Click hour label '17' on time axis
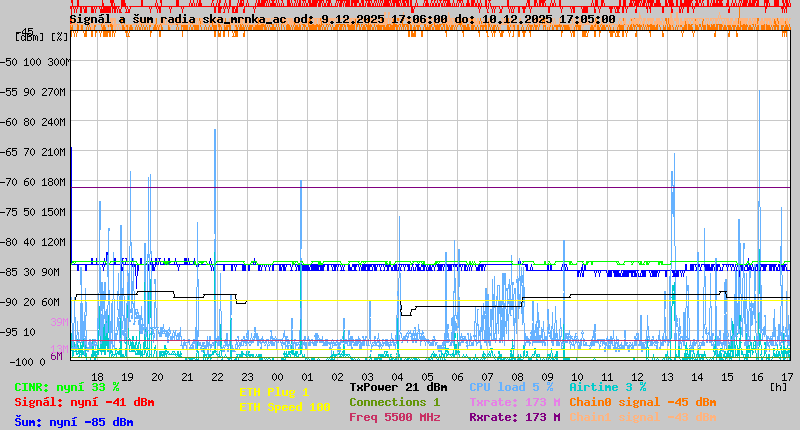Viewport: 800px width, 430px height. [x=787, y=377]
